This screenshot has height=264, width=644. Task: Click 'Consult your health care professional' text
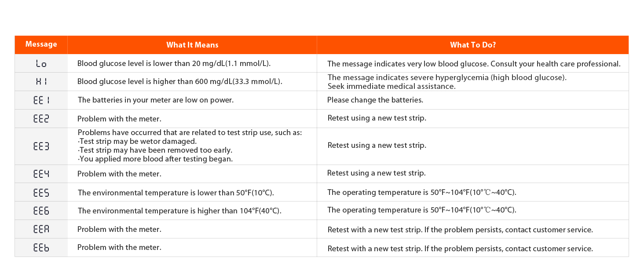[x=555, y=64]
